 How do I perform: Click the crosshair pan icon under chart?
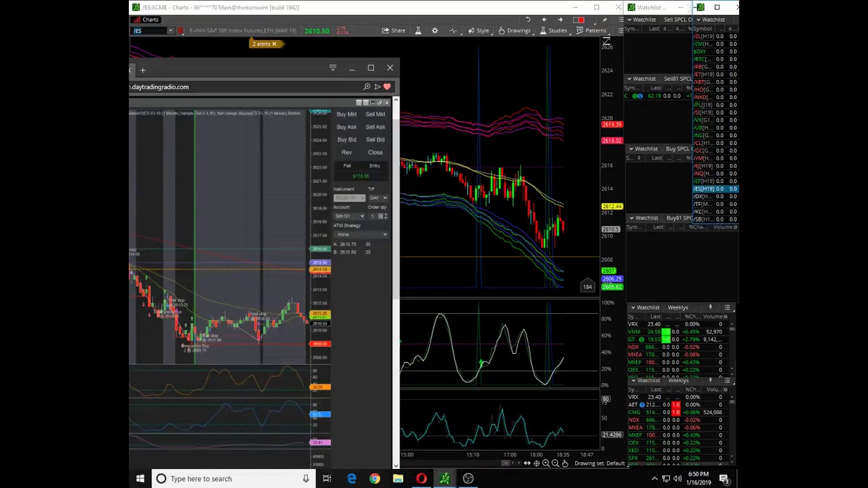pos(536,464)
